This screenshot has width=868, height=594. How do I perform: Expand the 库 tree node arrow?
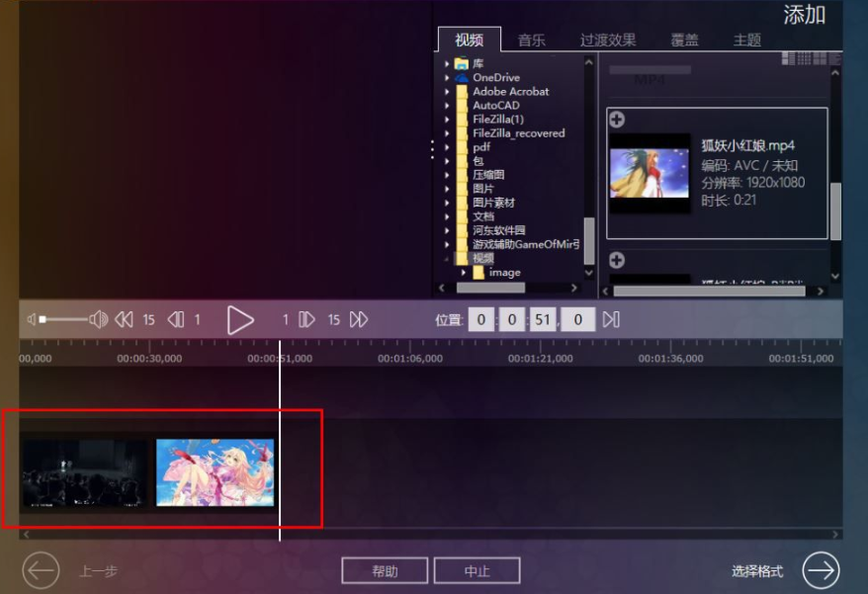[447, 63]
